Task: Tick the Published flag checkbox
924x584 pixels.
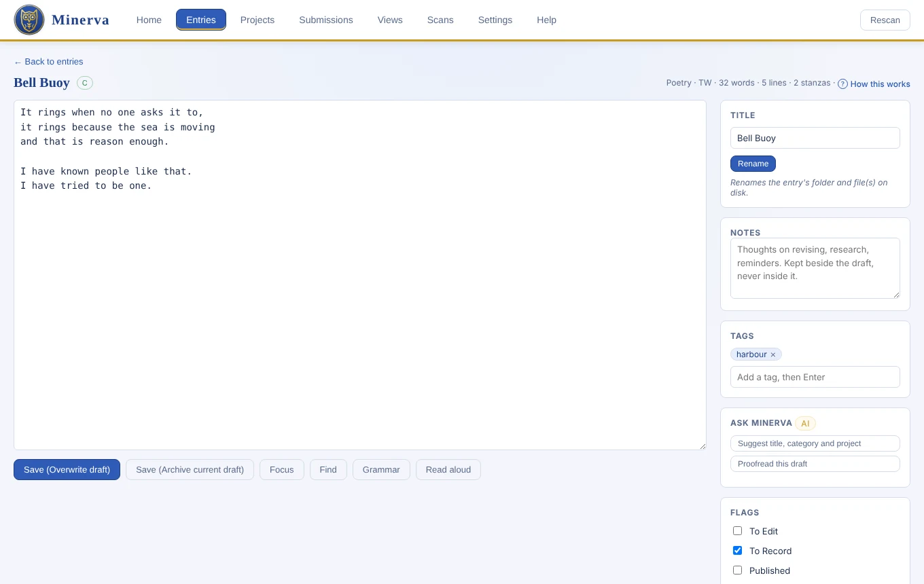Action: [737, 570]
